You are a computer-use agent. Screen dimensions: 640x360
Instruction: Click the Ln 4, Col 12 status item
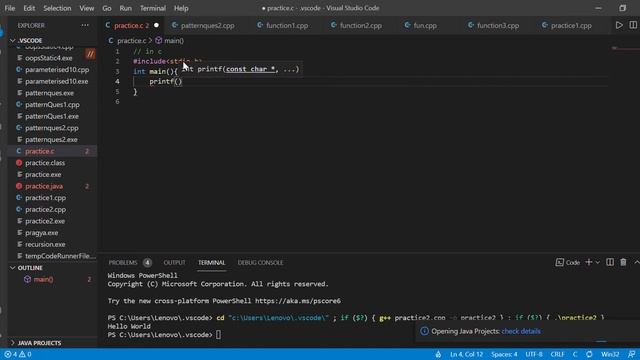[466, 354]
